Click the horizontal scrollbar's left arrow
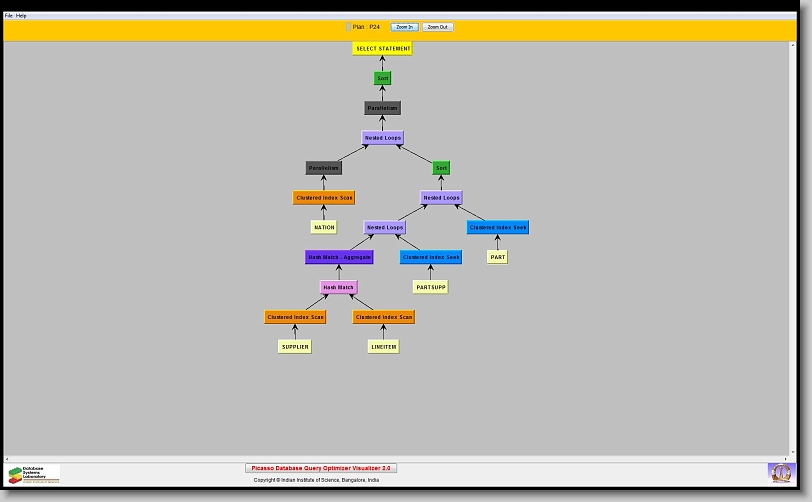This screenshot has height=502, width=812. (8, 458)
